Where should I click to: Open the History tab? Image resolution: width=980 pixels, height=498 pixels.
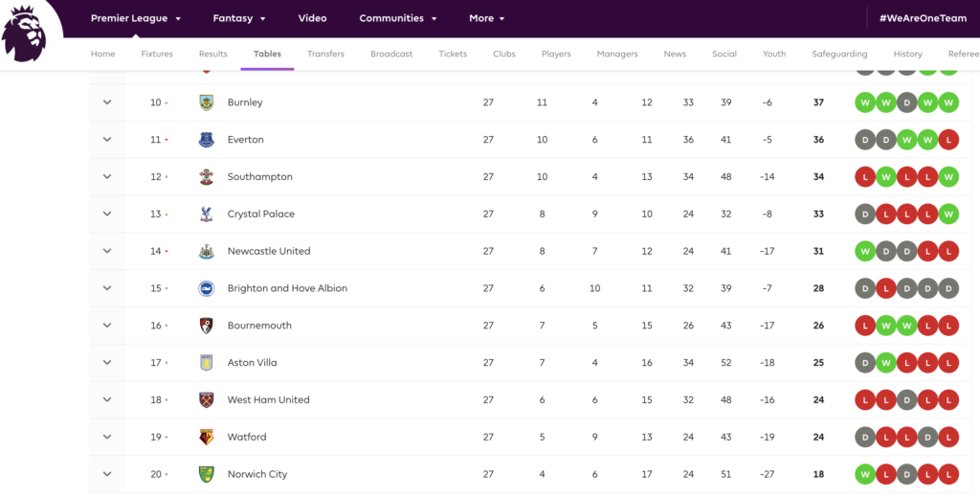[x=907, y=54]
